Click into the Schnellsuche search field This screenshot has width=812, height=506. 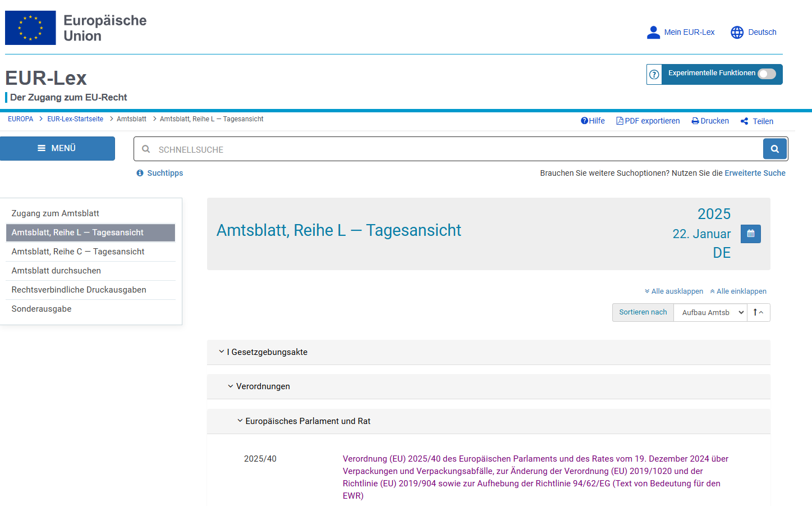(x=449, y=149)
